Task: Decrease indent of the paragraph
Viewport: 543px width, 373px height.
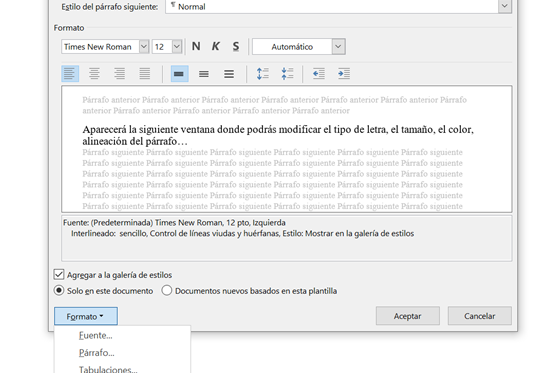Action: 319,73
